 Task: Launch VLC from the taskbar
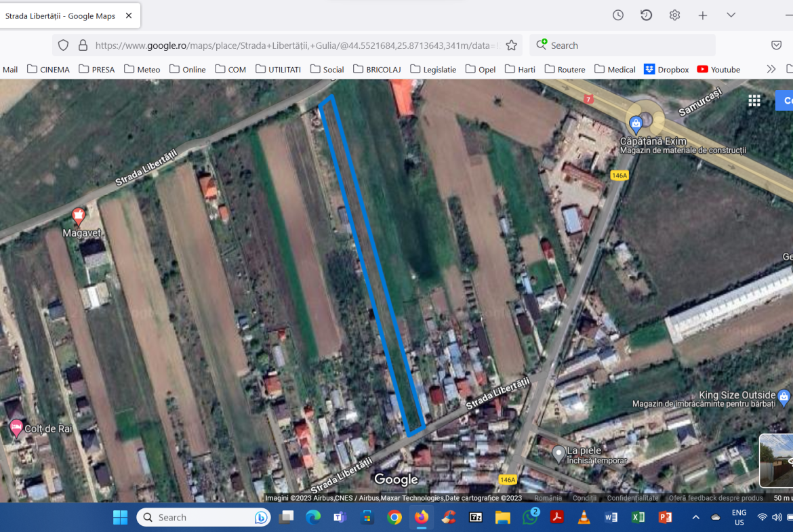(584, 517)
